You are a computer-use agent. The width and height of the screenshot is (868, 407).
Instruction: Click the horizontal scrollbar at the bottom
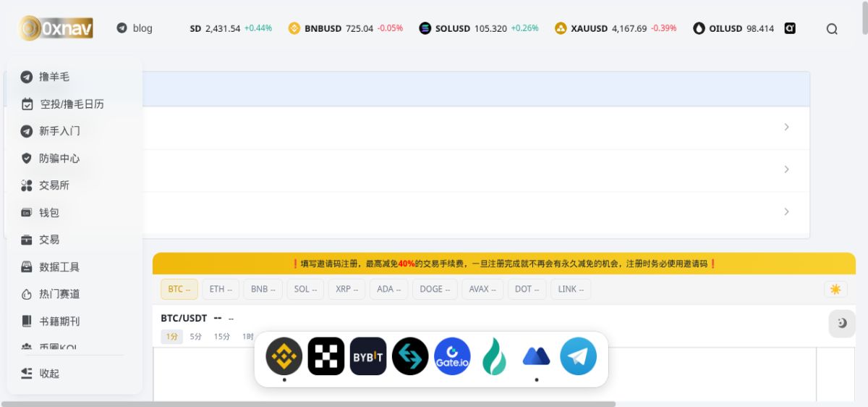point(308,404)
